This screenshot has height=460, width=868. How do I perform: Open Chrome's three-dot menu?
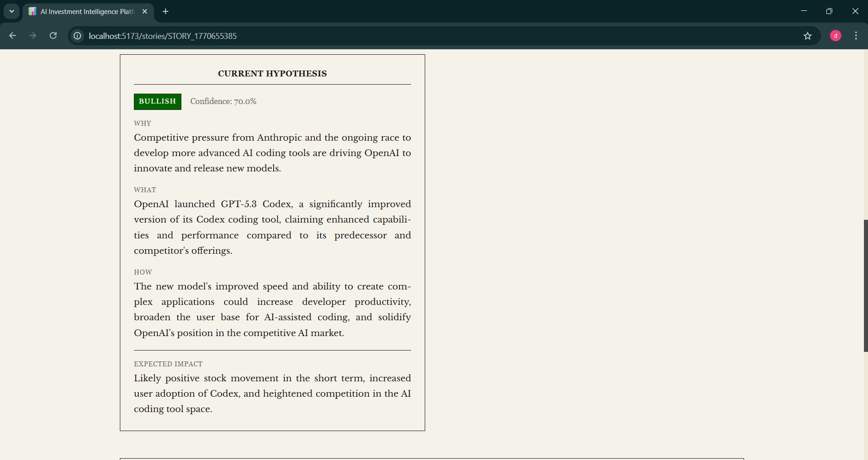[856, 36]
